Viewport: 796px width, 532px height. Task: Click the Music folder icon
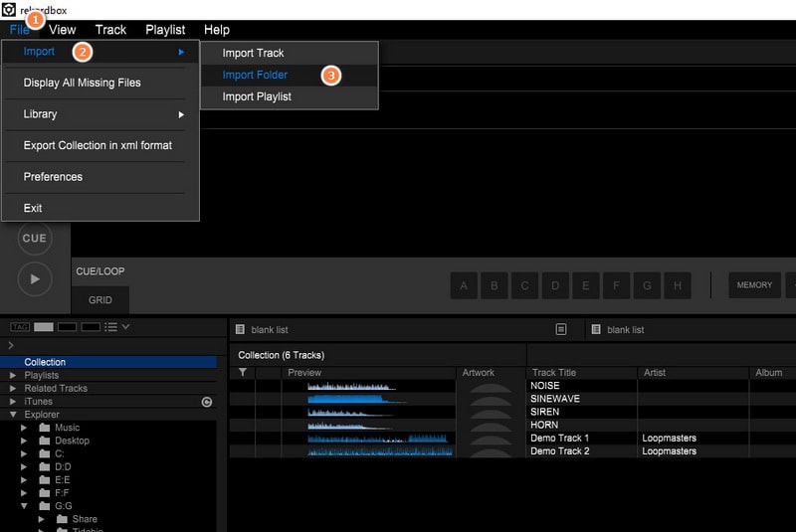tap(45, 428)
